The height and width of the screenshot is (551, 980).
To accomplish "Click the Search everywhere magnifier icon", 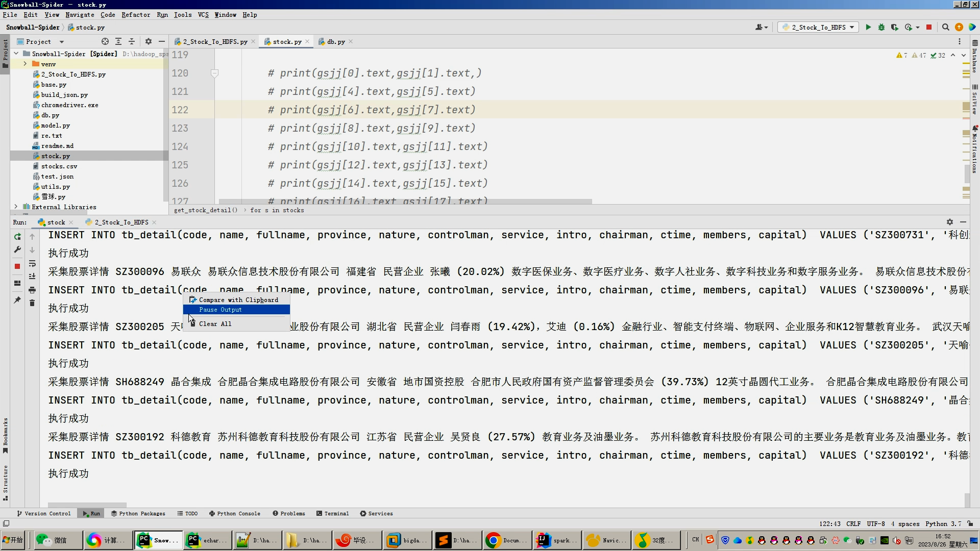I will [946, 27].
